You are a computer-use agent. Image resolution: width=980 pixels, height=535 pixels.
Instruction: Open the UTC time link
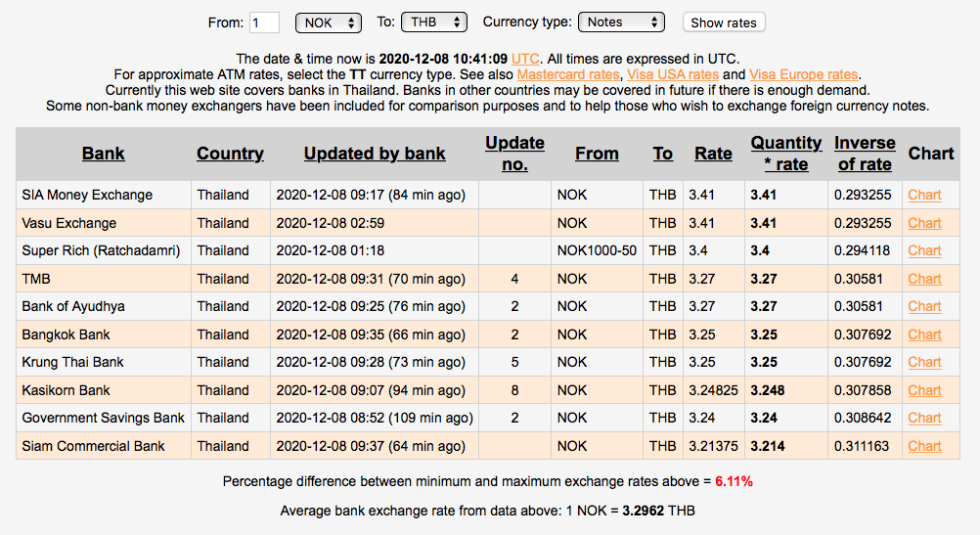[x=525, y=59]
